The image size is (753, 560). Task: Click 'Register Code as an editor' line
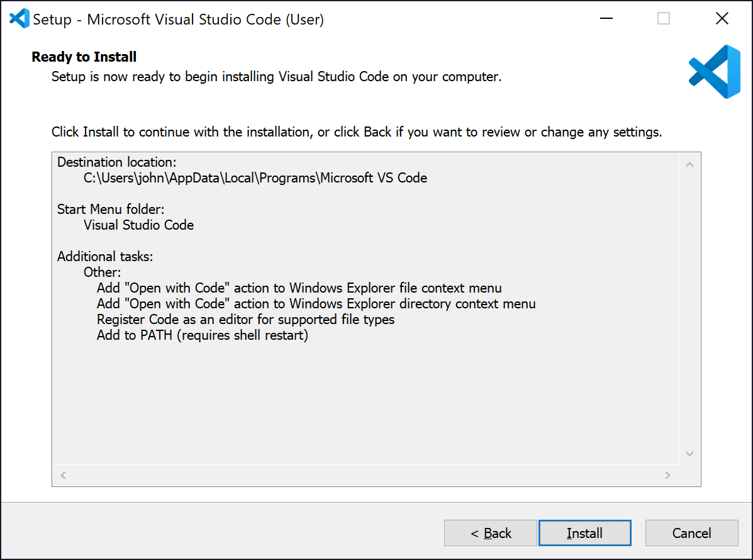245,320
